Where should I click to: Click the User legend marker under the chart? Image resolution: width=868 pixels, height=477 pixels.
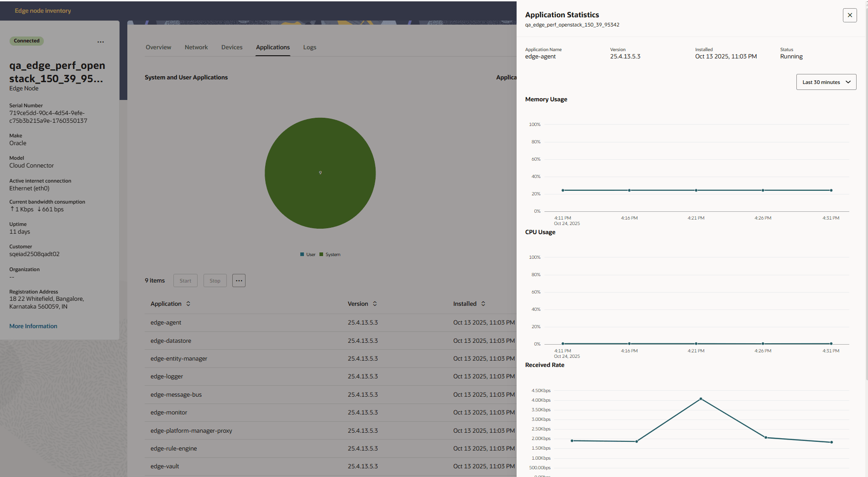pos(302,254)
